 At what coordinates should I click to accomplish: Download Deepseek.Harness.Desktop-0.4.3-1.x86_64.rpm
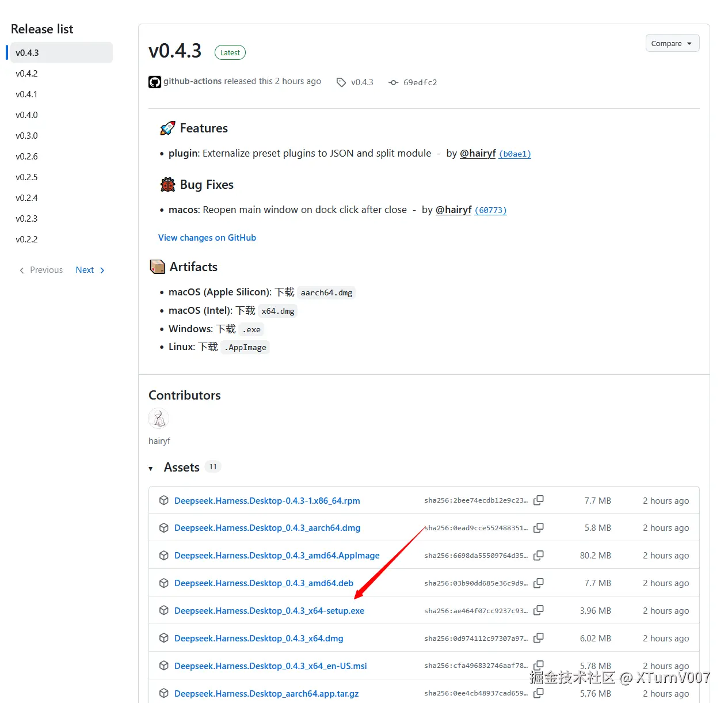click(x=267, y=501)
